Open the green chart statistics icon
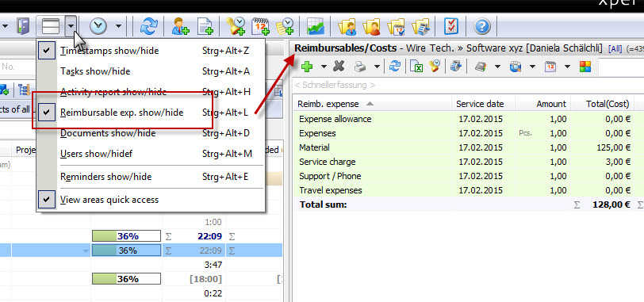Screen dimensions: 644x302 316,27
